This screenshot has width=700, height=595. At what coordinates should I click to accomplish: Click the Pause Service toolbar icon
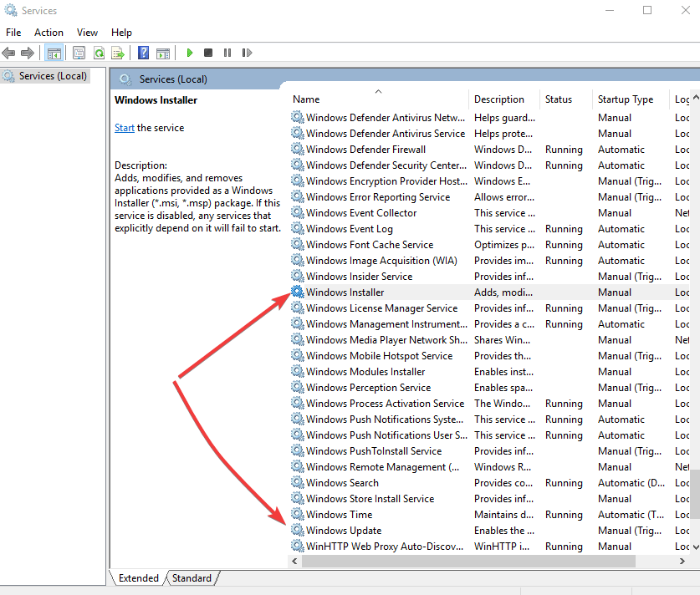point(227,53)
